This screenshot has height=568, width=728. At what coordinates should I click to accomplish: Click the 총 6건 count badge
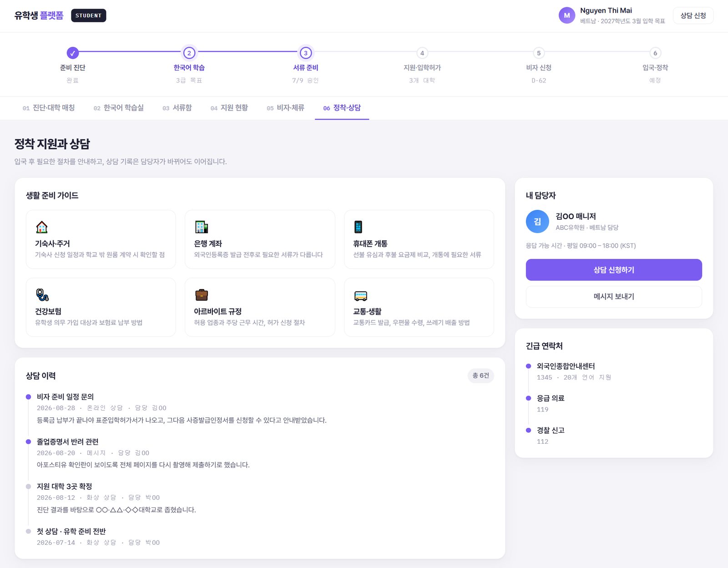tap(480, 375)
